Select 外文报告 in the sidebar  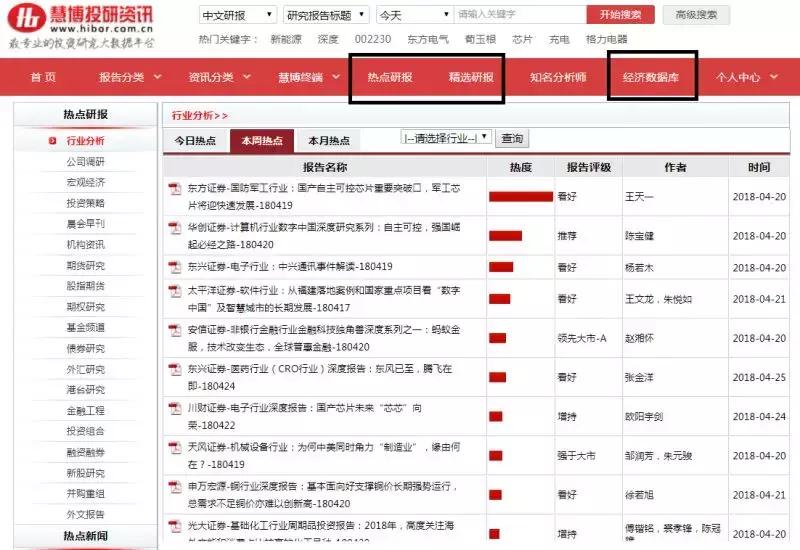85,514
